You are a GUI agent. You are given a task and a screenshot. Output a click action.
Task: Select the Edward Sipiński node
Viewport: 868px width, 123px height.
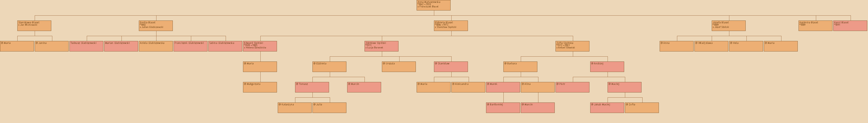click(260, 46)
